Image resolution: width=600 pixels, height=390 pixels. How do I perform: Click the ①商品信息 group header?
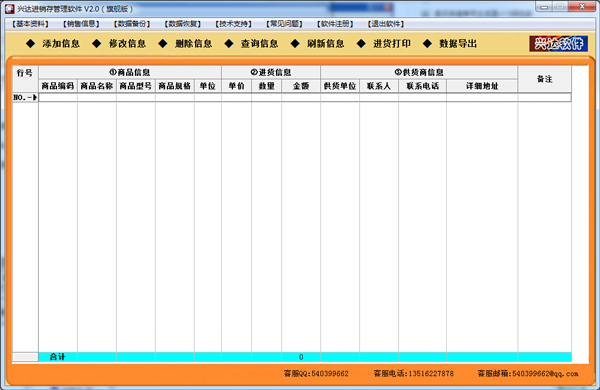click(130, 72)
